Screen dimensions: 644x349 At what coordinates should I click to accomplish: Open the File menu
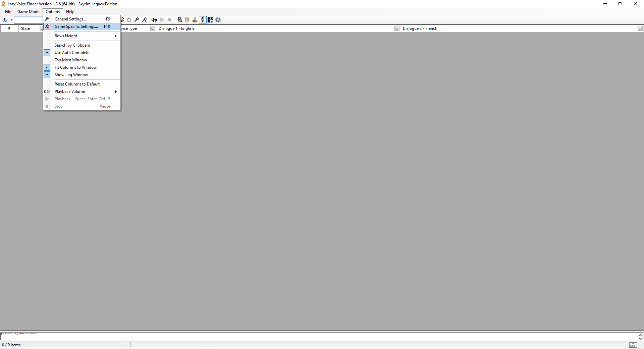pos(8,12)
